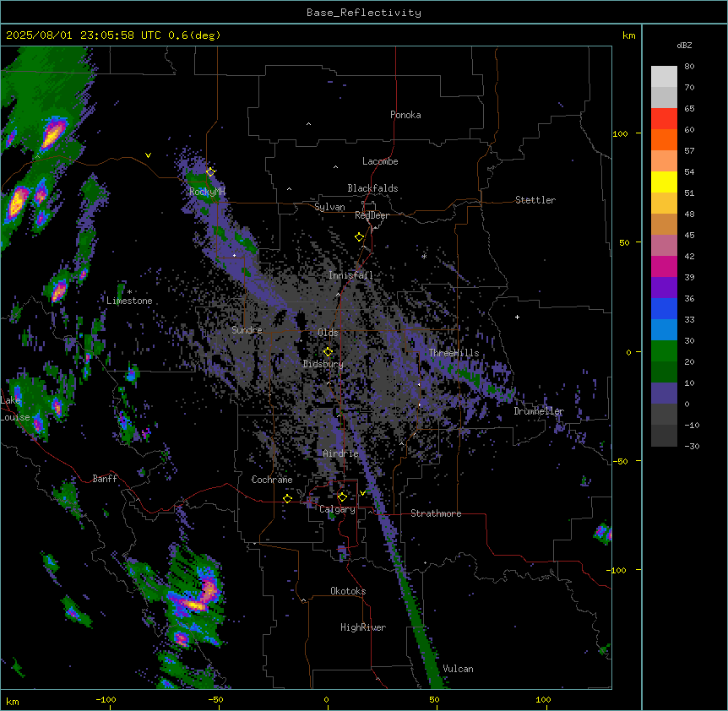Click the 39 dBZ purple legend swatch

(x=664, y=287)
